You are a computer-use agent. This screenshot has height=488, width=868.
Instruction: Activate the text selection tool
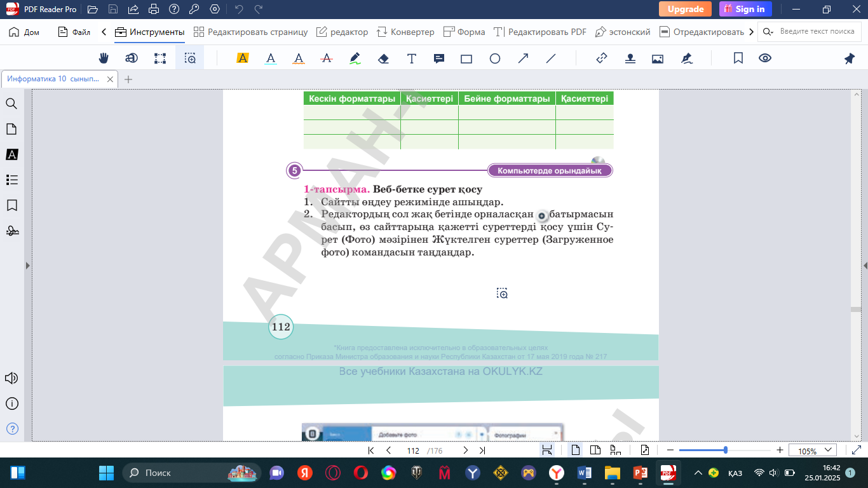pyautogui.click(x=132, y=58)
